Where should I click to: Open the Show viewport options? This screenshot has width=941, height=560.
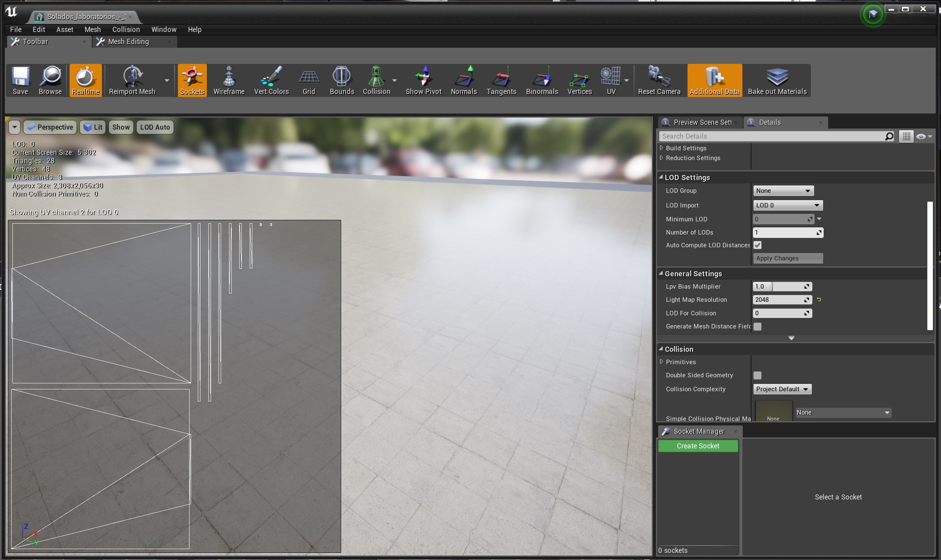121,127
